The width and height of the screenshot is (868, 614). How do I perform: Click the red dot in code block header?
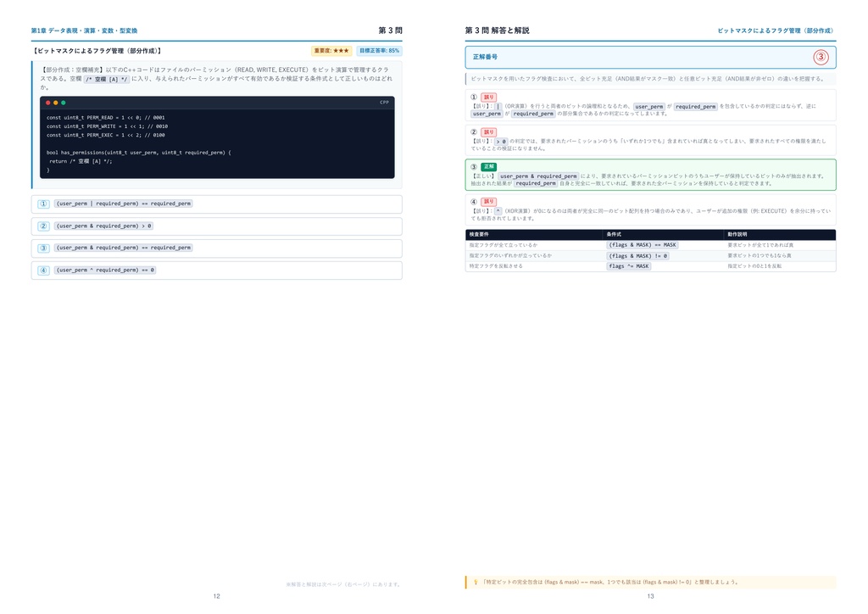(x=48, y=103)
